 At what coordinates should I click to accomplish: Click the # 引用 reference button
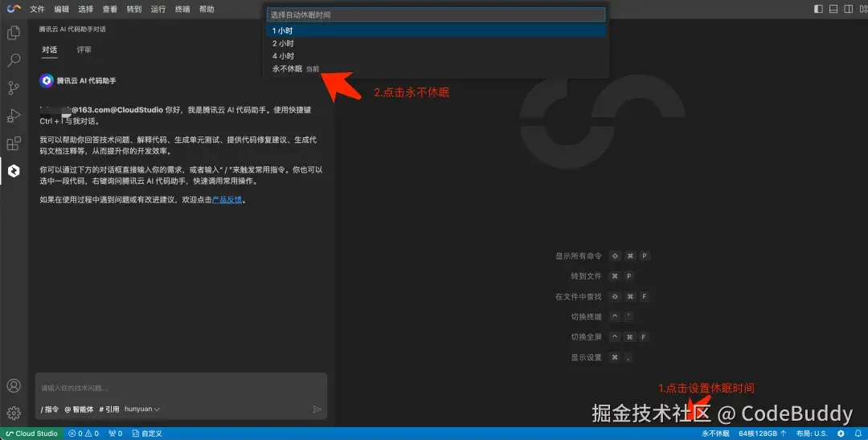tap(109, 409)
